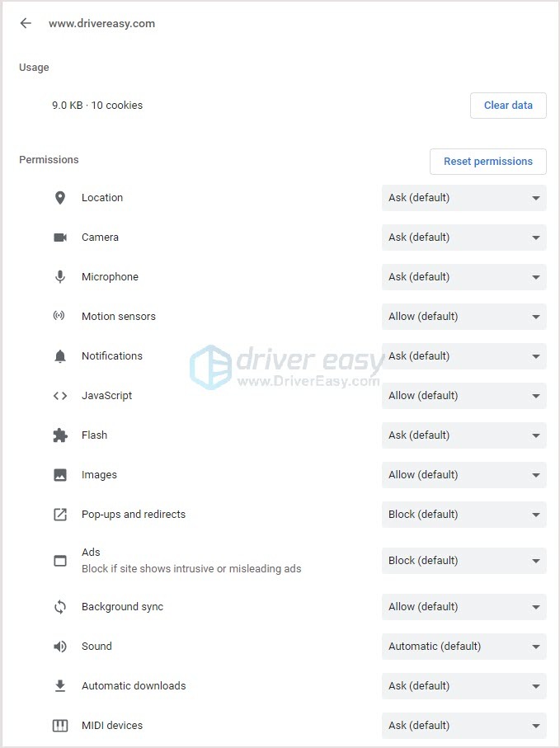Select the www.drivereasy.com site label
This screenshot has height=748, width=560.
[x=102, y=24]
